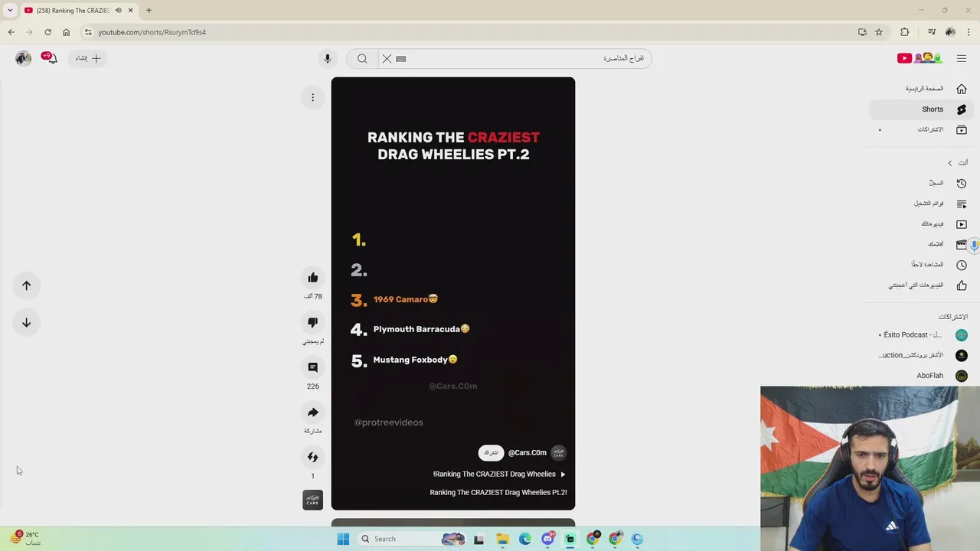Open Watch later in sidebar
The height and width of the screenshot is (551, 980).
point(922,265)
